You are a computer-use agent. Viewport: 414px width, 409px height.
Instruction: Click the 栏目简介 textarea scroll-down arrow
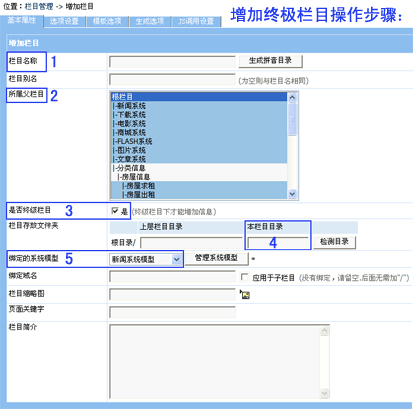324,393
